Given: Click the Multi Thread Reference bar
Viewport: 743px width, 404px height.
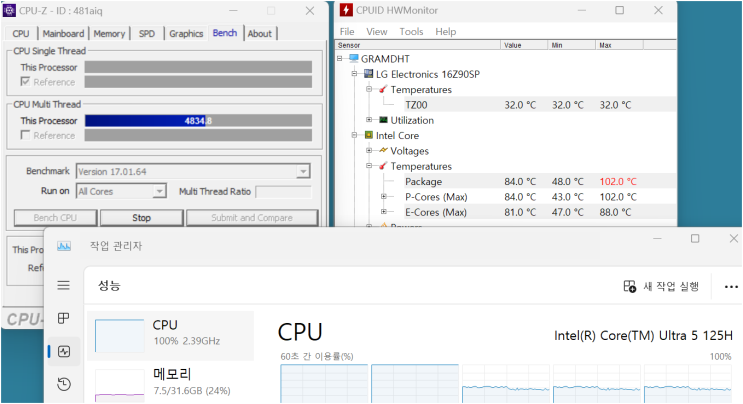Looking at the screenshot, I should pyautogui.click(x=198, y=135).
